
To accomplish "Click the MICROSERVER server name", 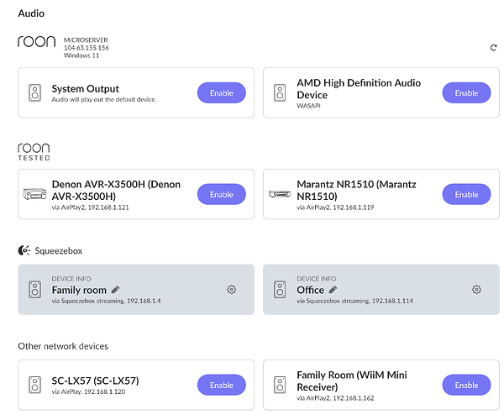I will (86, 39).
